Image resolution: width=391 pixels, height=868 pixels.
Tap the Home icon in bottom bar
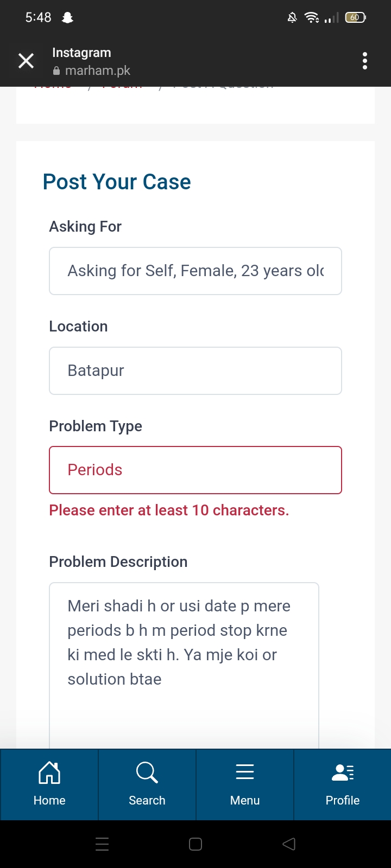(x=49, y=773)
